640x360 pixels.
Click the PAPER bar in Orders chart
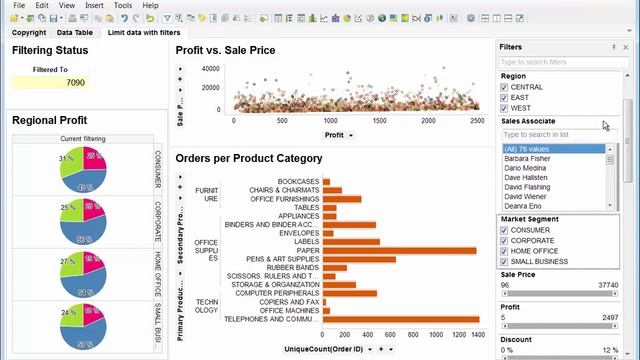(x=399, y=251)
